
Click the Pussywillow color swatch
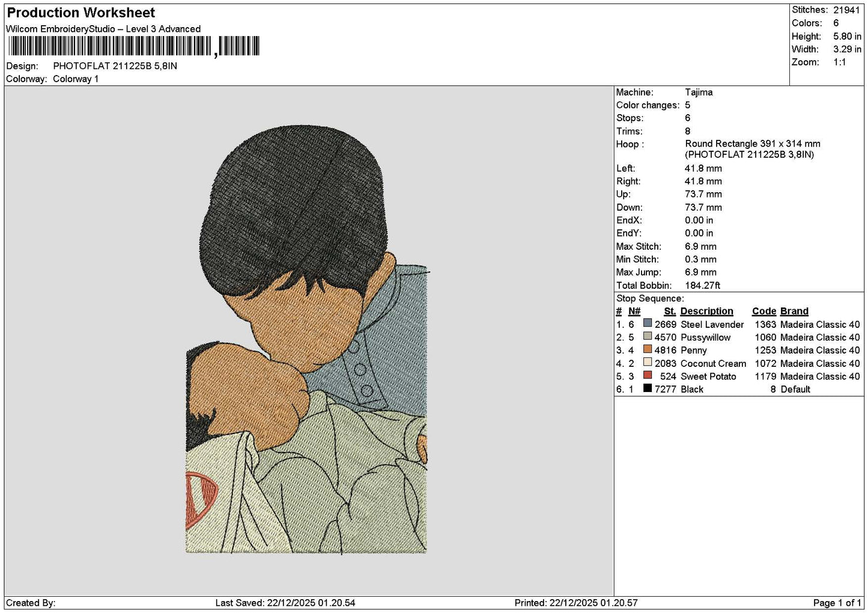[x=648, y=336]
